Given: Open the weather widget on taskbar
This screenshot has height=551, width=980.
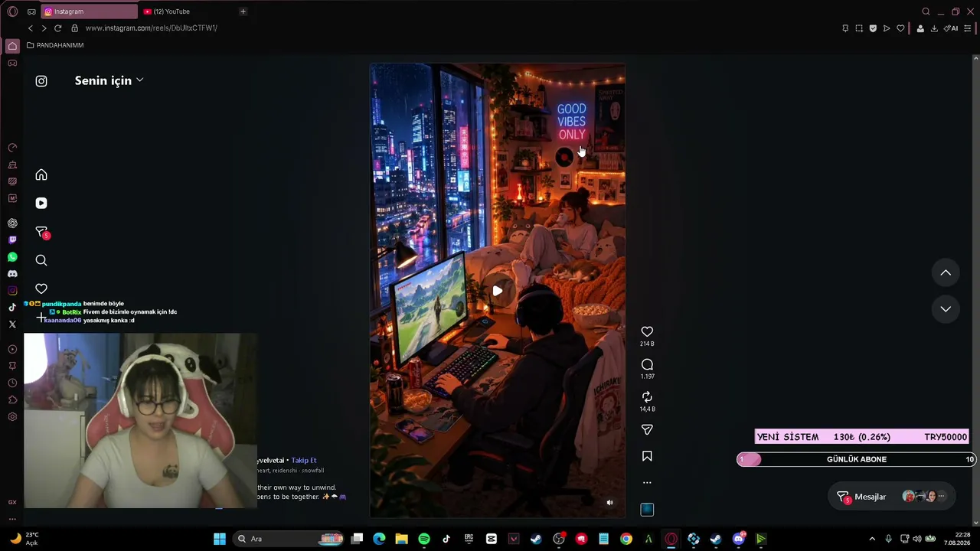Looking at the screenshot, I should 23,539.
